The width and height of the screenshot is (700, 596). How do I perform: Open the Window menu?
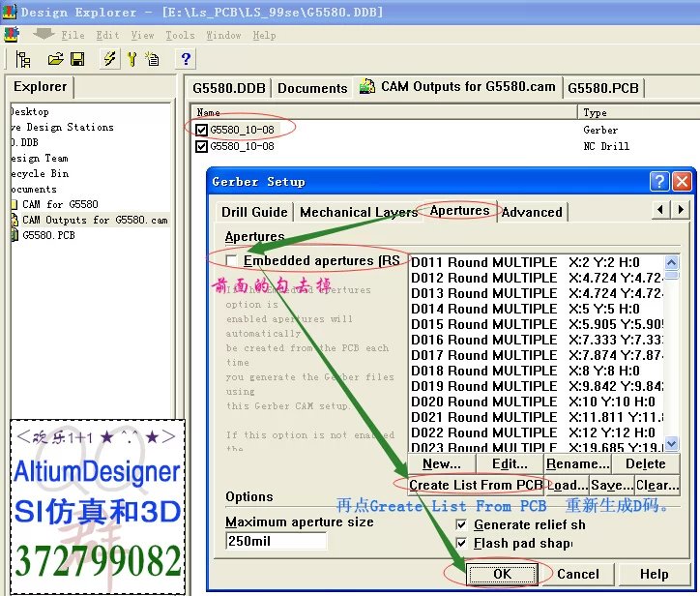pos(223,35)
